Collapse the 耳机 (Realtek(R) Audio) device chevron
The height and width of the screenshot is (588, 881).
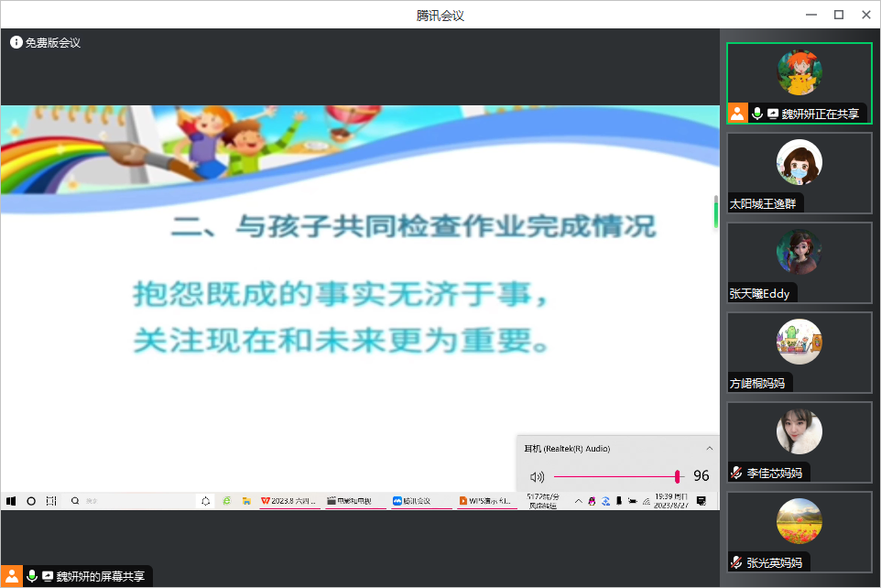(710, 448)
